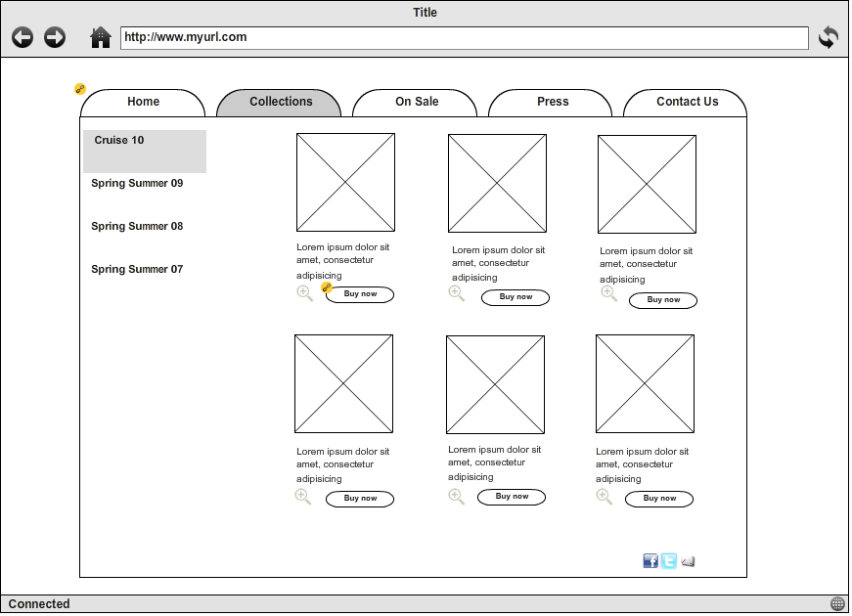Screen dimensions: 852x616
Task: Go to the home page icon
Action: pos(101,37)
